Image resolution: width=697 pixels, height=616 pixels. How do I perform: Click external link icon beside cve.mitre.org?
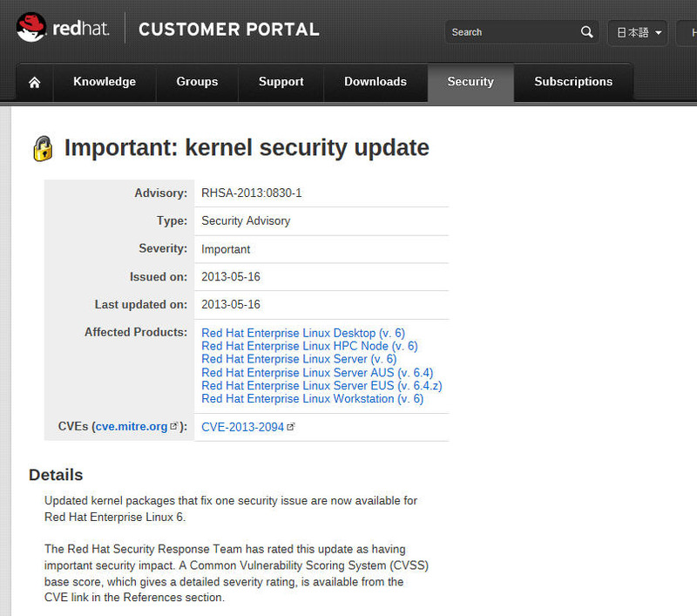[174, 427]
